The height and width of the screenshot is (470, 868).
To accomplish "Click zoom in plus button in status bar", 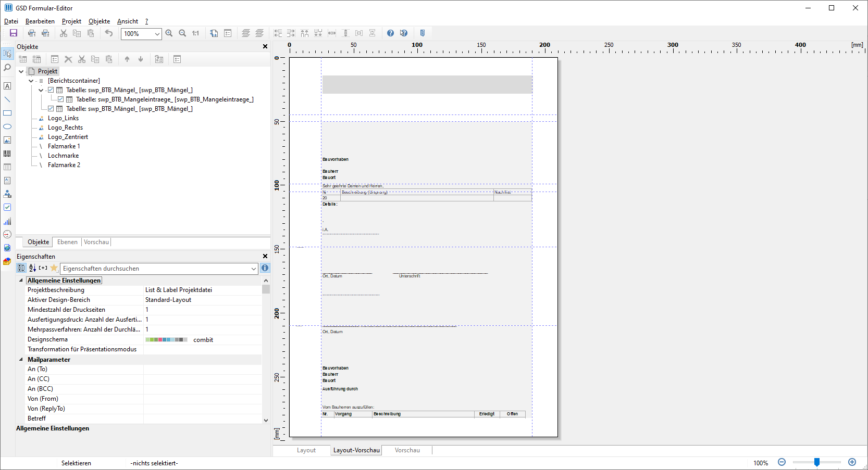I will pyautogui.click(x=852, y=462).
